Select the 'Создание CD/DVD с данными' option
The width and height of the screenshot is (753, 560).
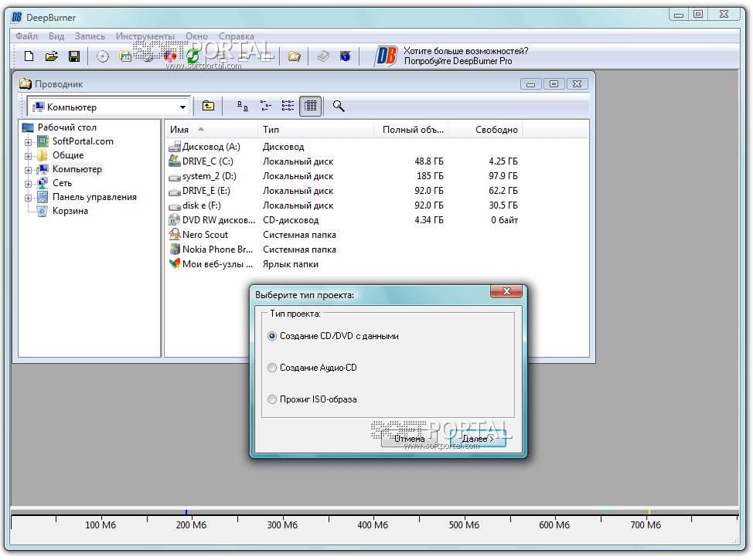tap(272, 337)
